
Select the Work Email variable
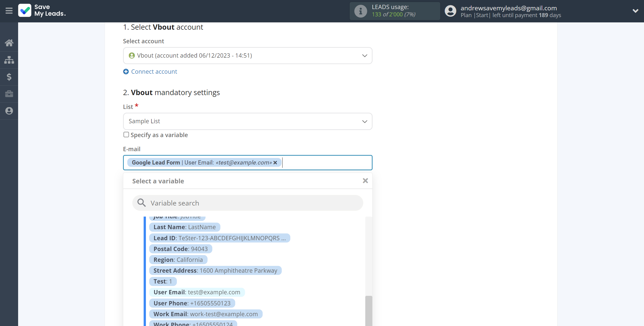pyautogui.click(x=206, y=314)
